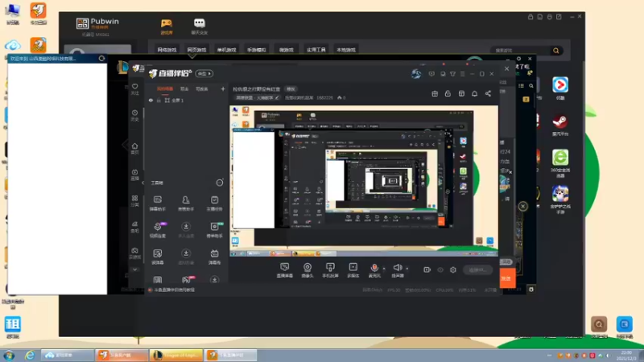The width and height of the screenshot is (644, 362).
Task: Toggle lock on the 全屏1 source
Action: (x=159, y=101)
